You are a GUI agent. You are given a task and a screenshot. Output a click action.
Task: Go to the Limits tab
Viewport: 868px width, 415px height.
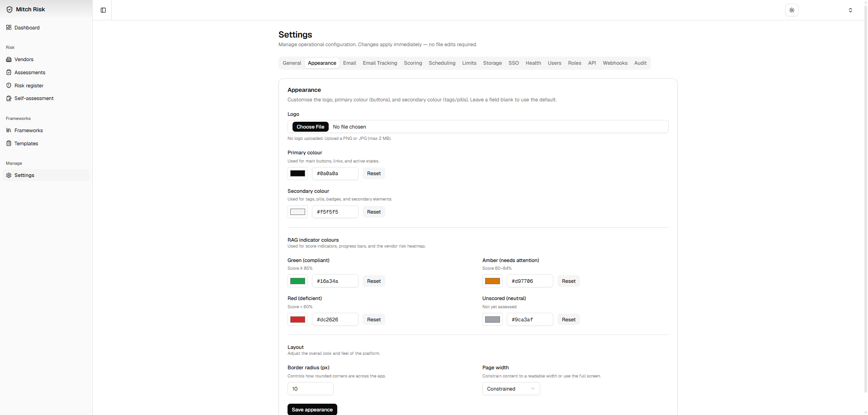469,63
